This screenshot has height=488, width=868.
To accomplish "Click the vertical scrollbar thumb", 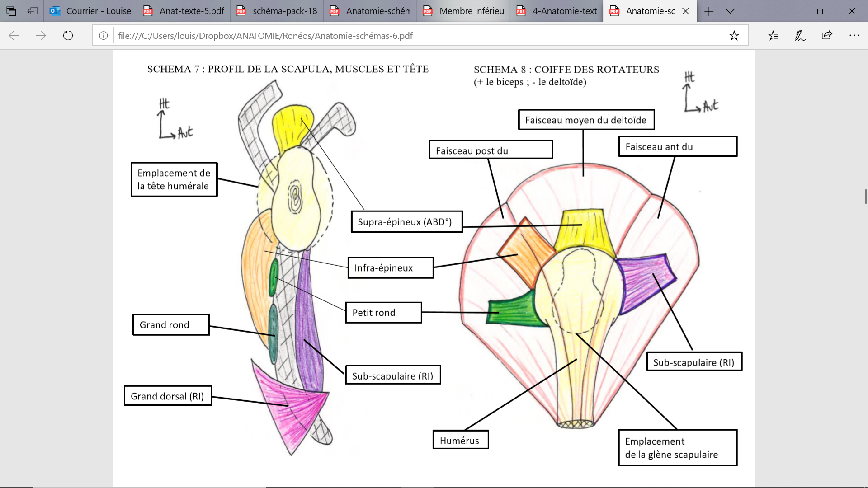I will 865,197.
